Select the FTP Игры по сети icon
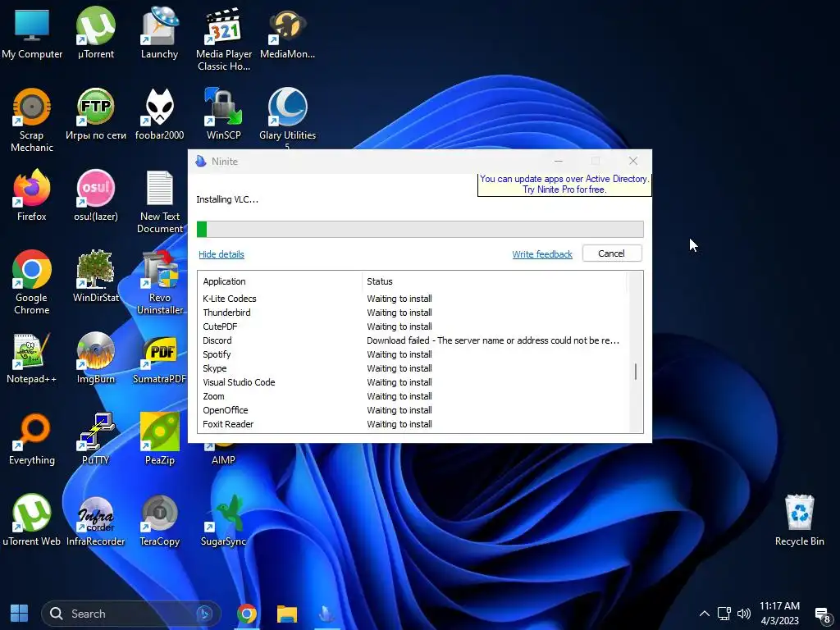The height and width of the screenshot is (630, 840). click(96, 115)
